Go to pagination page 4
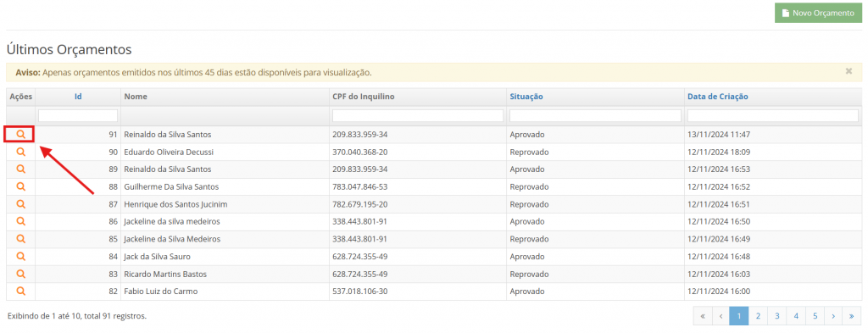 coord(796,316)
